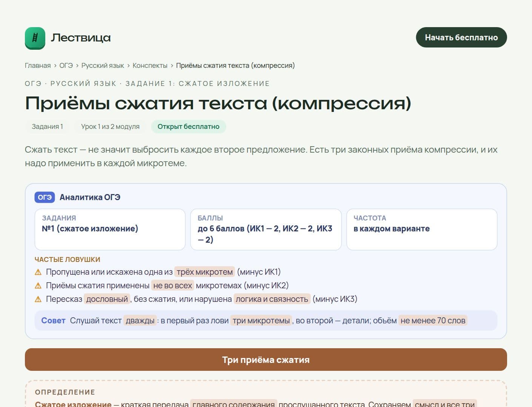
Task: Navigate to Конспекты breadcrumb
Action: pyautogui.click(x=150, y=66)
